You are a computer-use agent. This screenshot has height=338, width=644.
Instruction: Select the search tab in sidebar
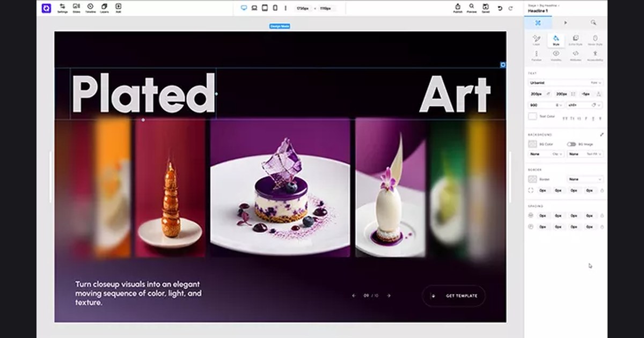point(593,23)
